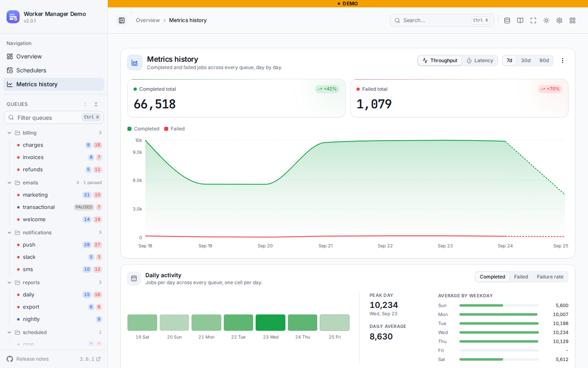The image size is (588, 368).
Task: Switch theme using the sun icon
Action: pyautogui.click(x=546, y=20)
